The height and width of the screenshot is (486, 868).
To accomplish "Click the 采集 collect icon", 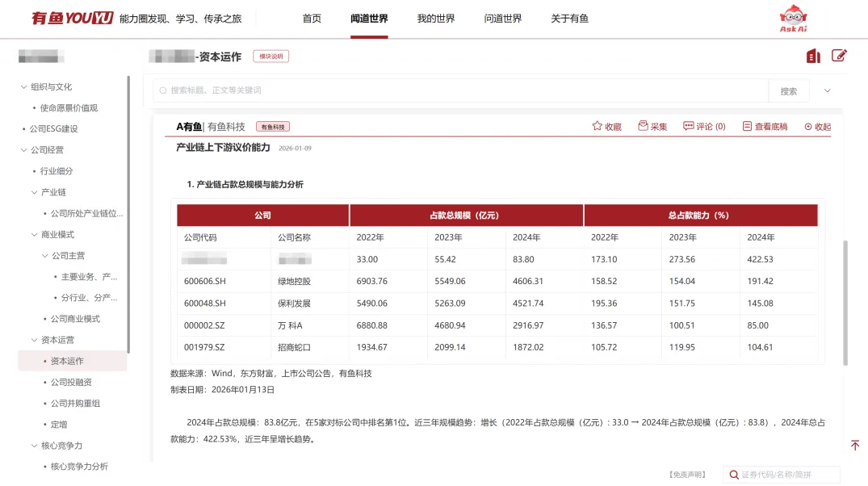I will click(643, 126).
